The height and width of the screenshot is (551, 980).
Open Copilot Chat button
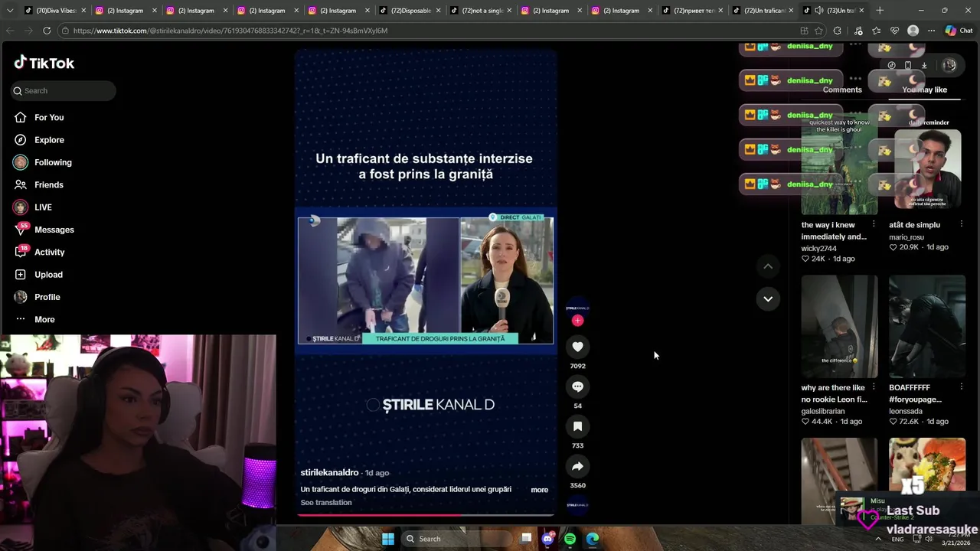[x=959, y=31]
